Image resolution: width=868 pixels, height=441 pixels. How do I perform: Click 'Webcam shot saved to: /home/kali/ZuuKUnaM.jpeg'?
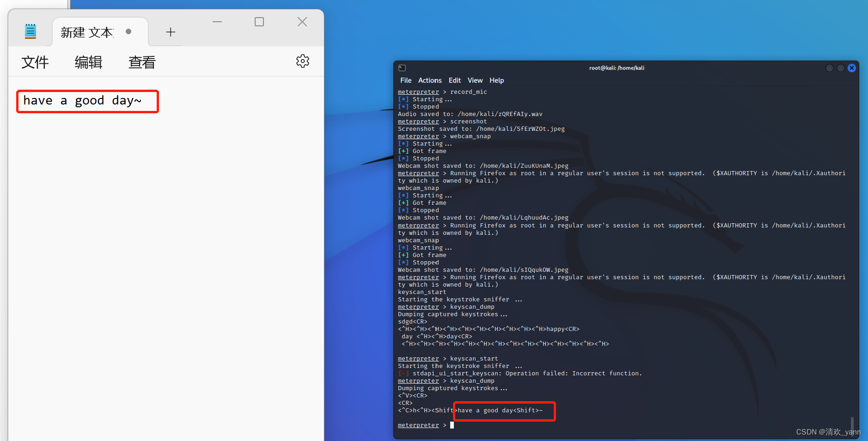point(483,166)
